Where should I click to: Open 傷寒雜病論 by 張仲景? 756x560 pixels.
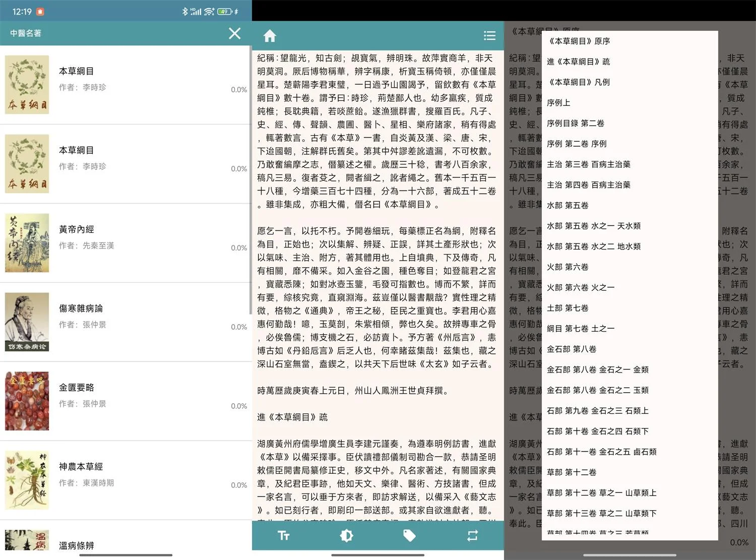[x=126, y=322]
